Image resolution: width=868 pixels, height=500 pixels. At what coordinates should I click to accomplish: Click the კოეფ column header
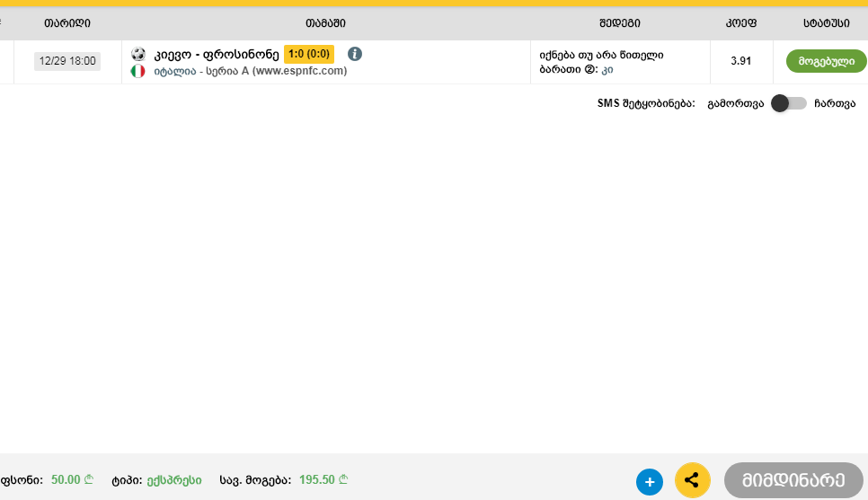740,22
